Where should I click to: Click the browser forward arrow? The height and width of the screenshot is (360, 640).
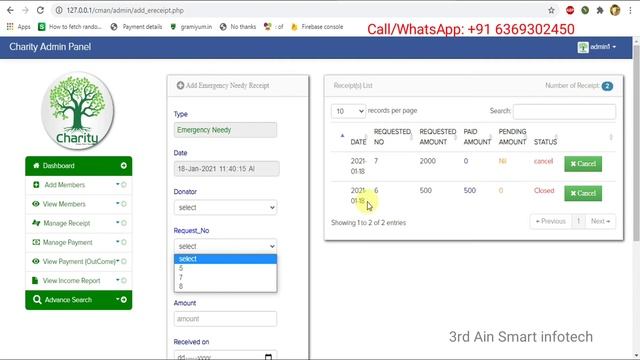(x=25, y=10)
